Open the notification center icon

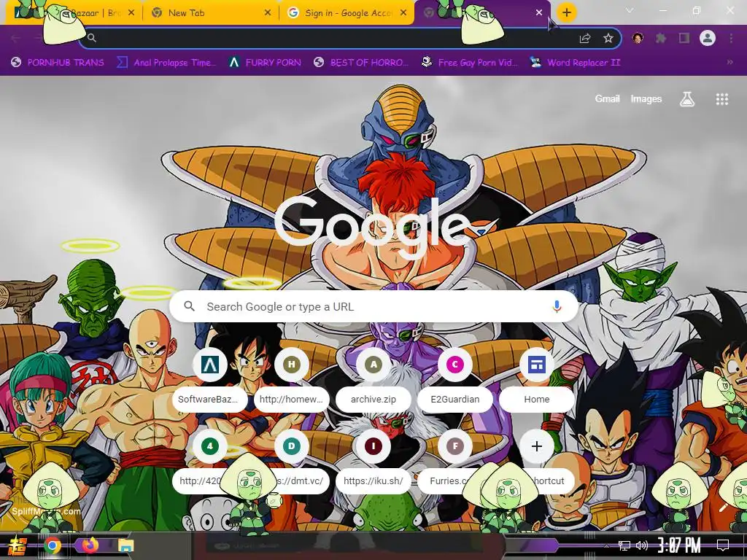coord(723,545)
